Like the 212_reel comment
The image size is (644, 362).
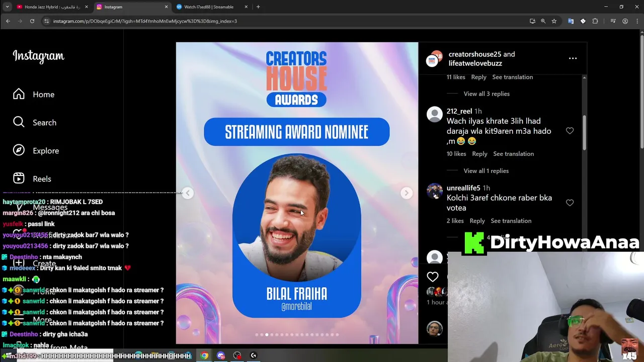click(570, 131)
